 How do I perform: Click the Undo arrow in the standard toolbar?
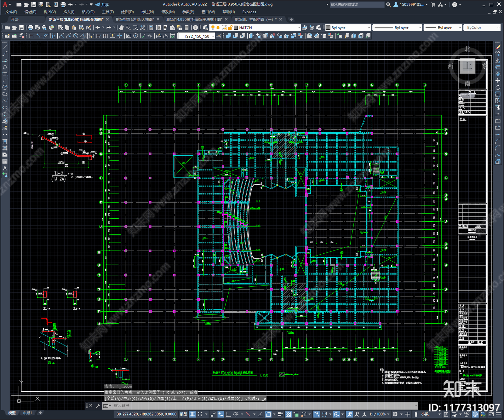(98, 28)
